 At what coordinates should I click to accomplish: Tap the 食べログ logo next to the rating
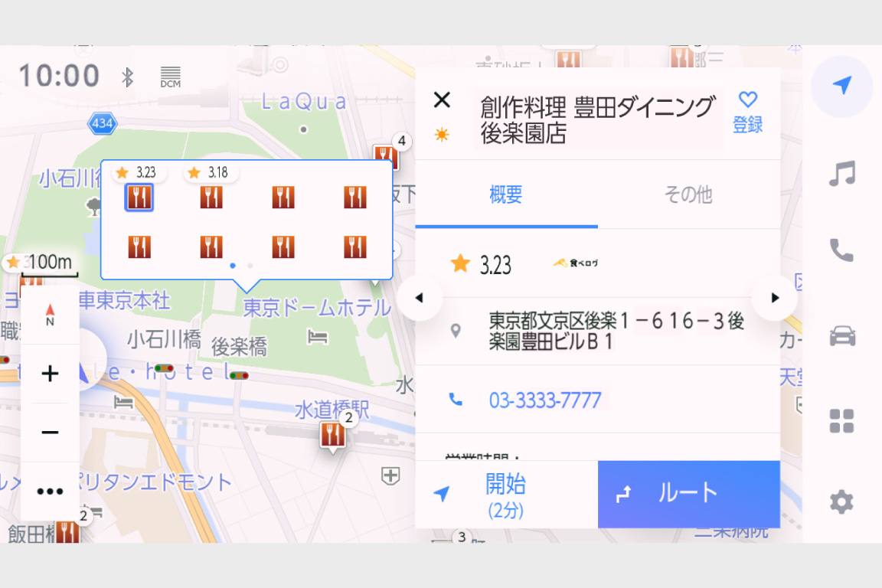click(577, 261)
